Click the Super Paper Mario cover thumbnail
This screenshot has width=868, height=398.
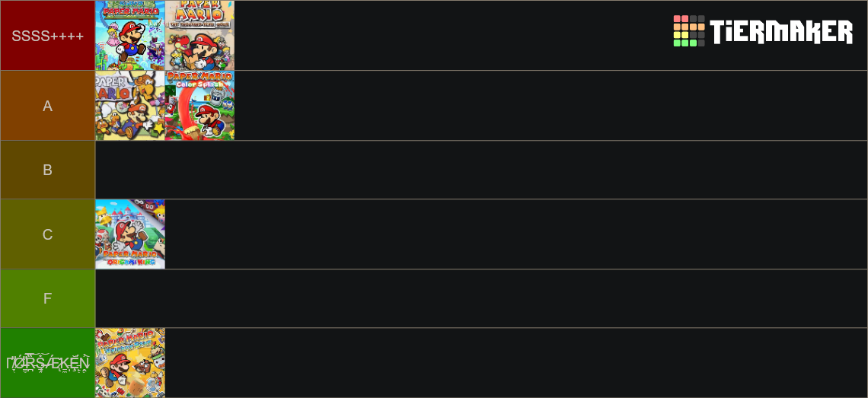[130, 36]
